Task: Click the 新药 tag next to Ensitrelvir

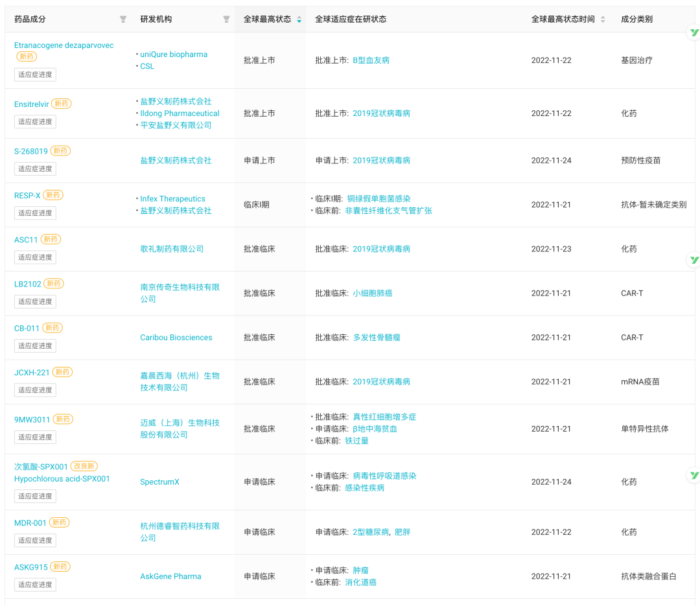Action: coord(61,104)
